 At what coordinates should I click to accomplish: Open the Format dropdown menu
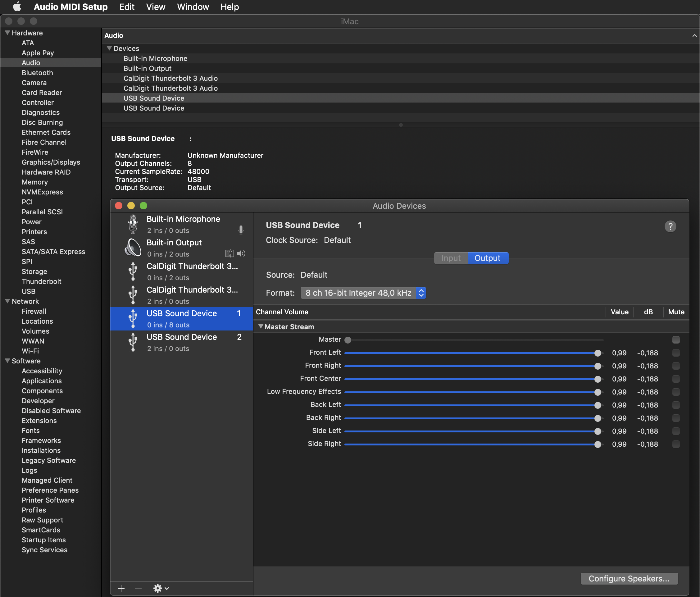click(363, 293)
